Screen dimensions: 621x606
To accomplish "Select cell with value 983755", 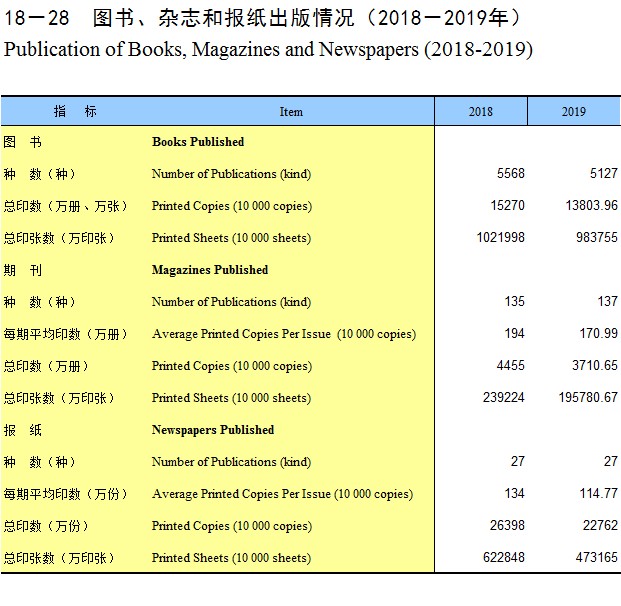I will 597,238.
